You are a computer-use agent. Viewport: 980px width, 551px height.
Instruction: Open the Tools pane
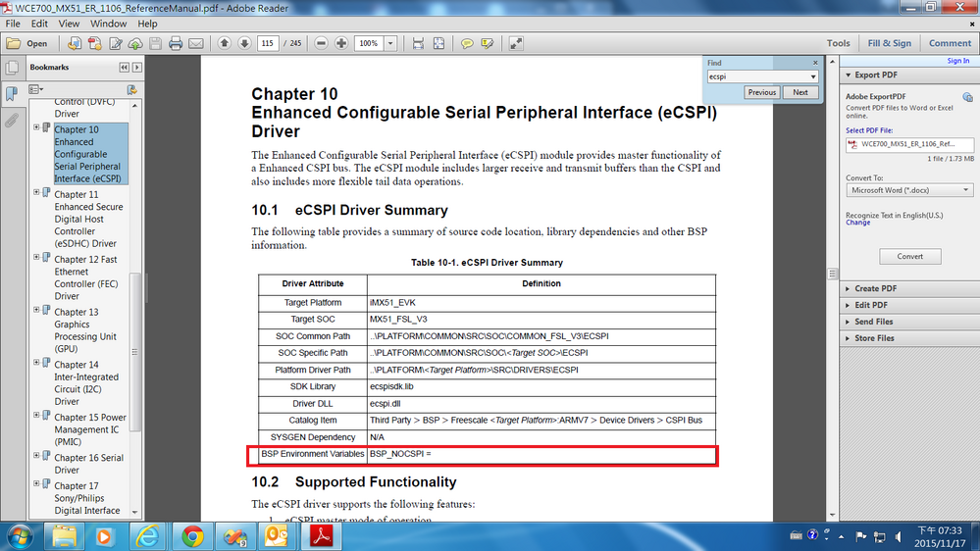tap(838, 43)
